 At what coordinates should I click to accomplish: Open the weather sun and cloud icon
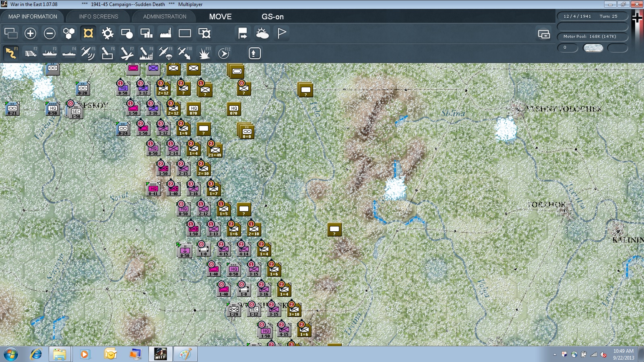pyautogui.click(x=262, y=33)
